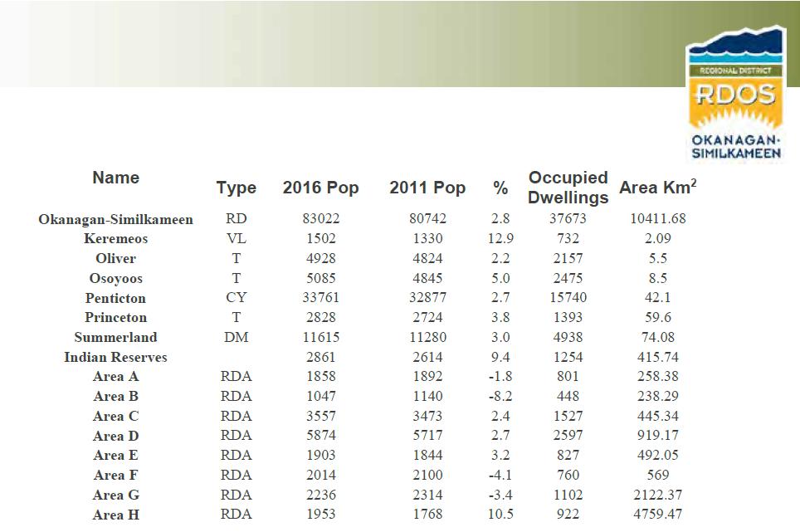Select the Penticton row name
This screenshot has width=800, height=532.
coord(115,298)
